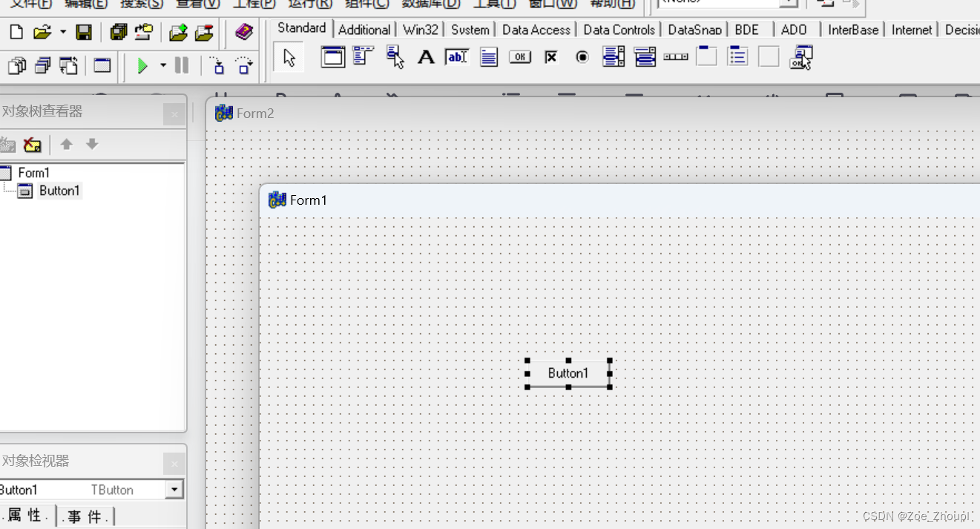Switch to the Data Controls palette tab
Image resolution: width=980 pixels, height=529 pixels.
coord(619,30)
